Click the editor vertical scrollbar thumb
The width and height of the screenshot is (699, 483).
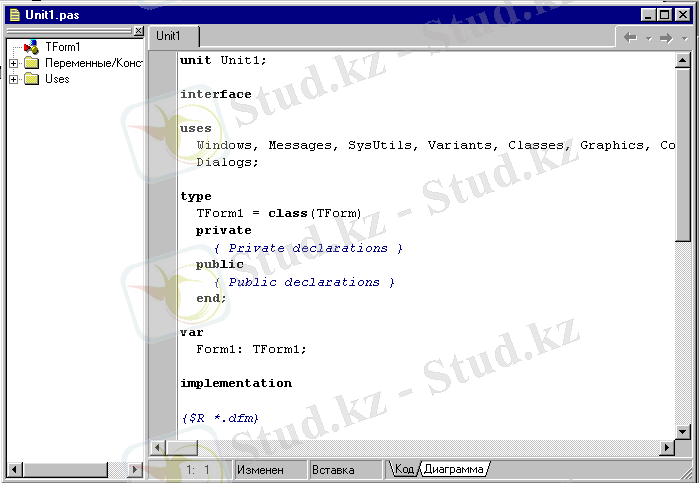pos(683,154)
